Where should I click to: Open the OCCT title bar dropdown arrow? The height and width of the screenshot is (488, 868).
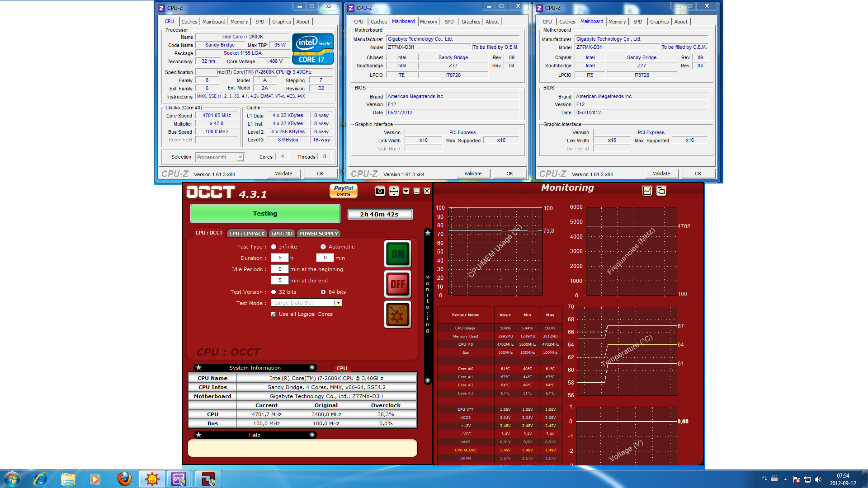point(406,191)
